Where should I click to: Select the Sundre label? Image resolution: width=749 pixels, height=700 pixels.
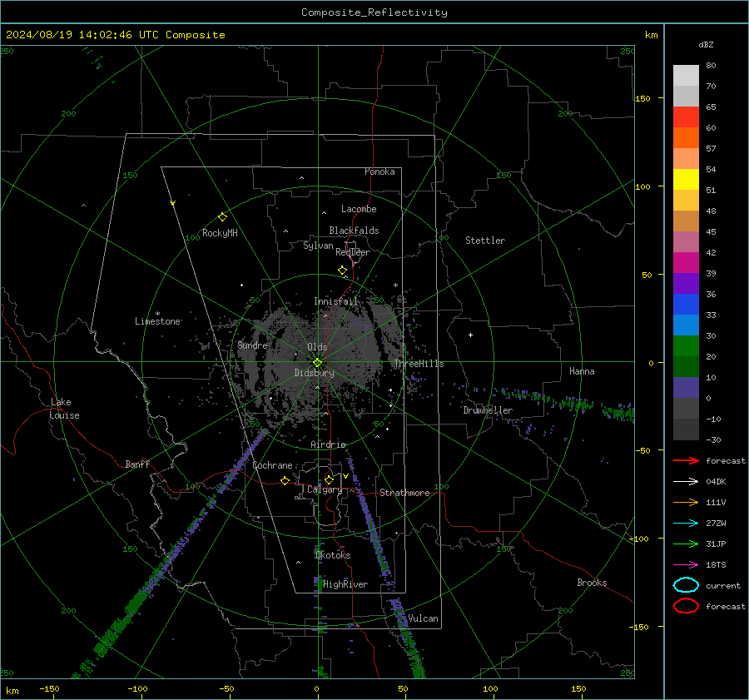(252, 345)
